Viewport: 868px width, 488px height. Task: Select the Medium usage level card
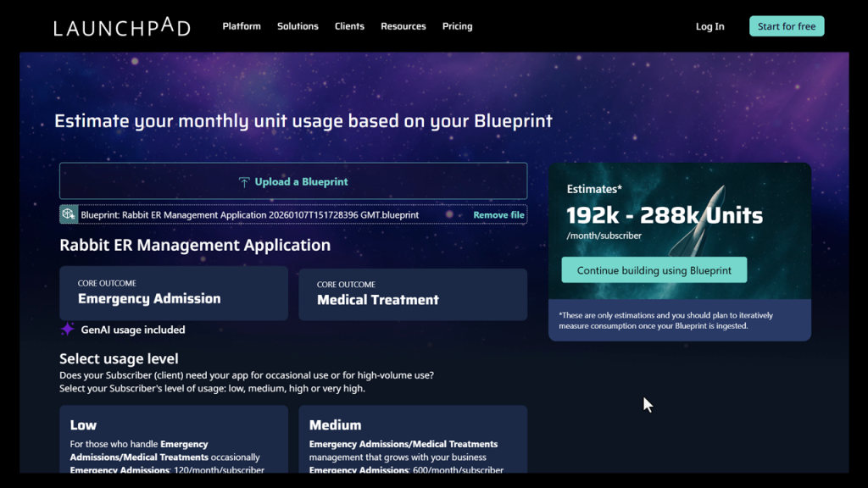[x=413, y=441]
